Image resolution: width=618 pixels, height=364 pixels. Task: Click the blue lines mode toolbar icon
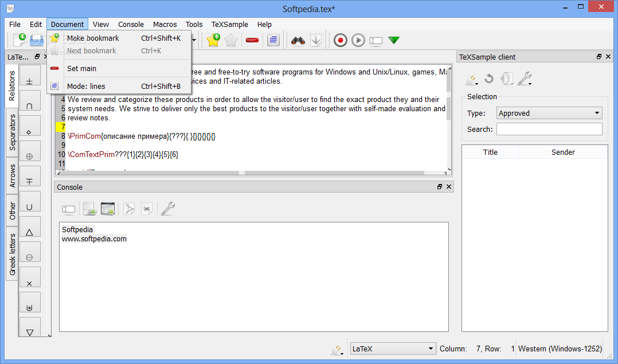pyautogui.click(x=273, y=40)
